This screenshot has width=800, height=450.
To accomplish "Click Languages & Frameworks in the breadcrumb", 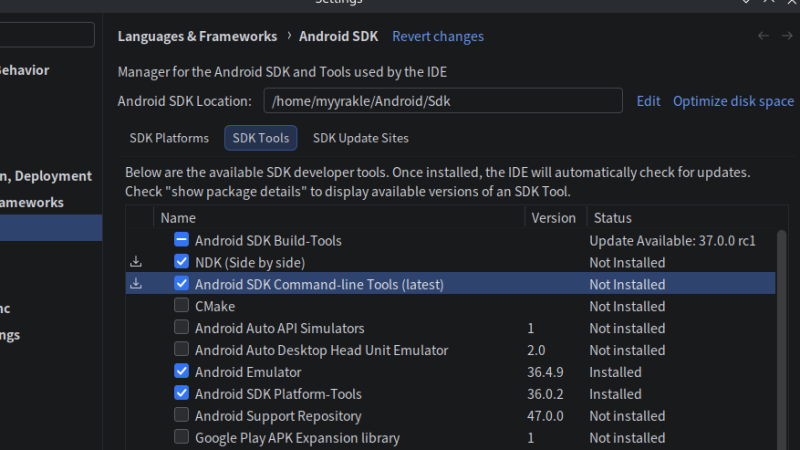I will coord(197,36).
